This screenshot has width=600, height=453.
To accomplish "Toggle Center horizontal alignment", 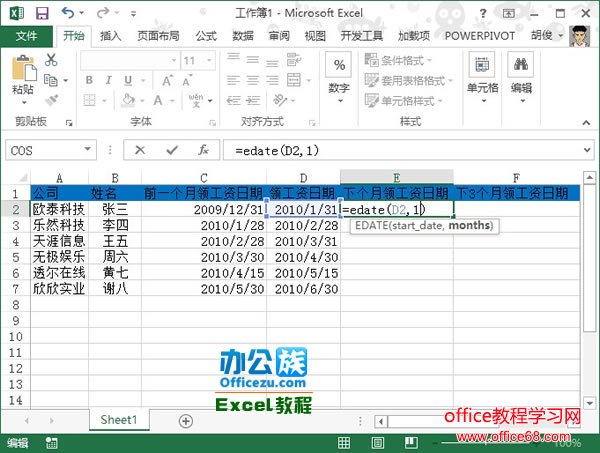I will (x=253, y=80).
